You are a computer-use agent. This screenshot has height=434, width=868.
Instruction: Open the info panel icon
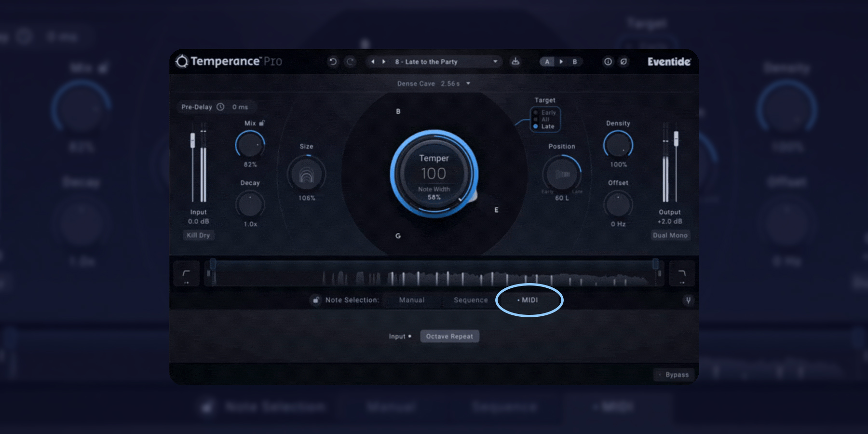(x=608, y=62)
